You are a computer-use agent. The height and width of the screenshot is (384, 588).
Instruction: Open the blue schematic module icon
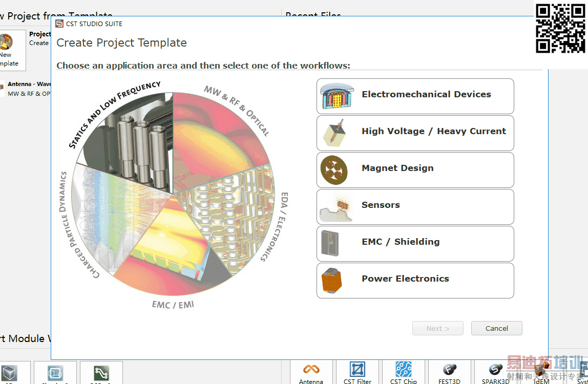click(x=55, y=373)
